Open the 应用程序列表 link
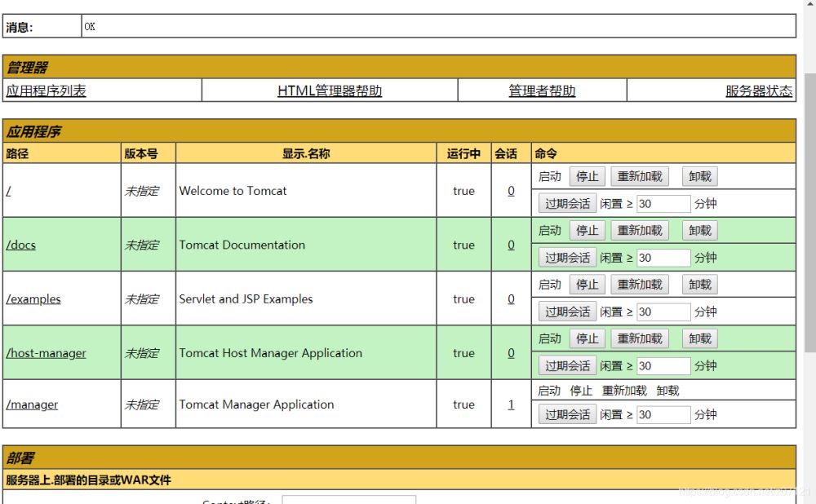 click(46, 91)
